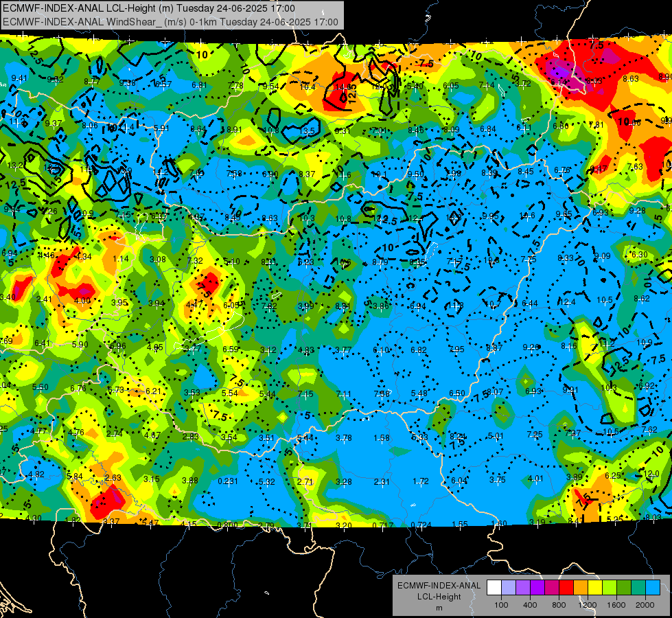Click the map value '0.800'
This screenshot has height=618, width=672.
click(x=228, y=525)
